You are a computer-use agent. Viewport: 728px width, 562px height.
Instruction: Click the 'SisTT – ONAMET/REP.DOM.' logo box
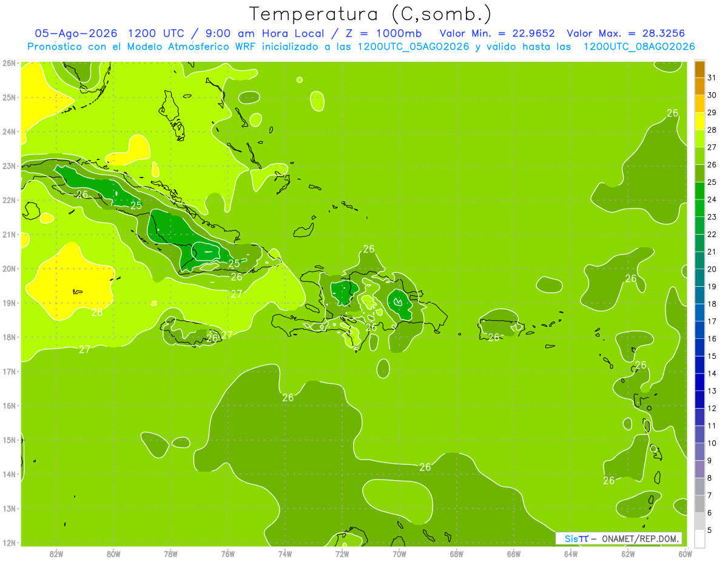tap(619, 538)
